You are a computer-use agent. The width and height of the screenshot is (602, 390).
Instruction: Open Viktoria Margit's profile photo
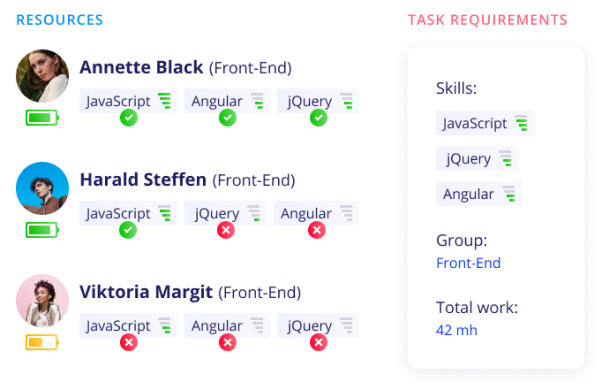coord(42,301)
